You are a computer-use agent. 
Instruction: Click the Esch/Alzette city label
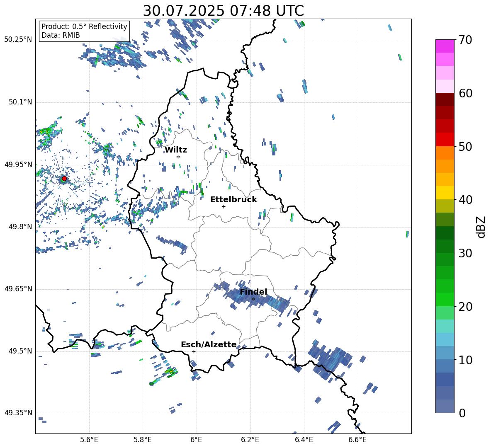pyautogui.click(x=209, y=344)
